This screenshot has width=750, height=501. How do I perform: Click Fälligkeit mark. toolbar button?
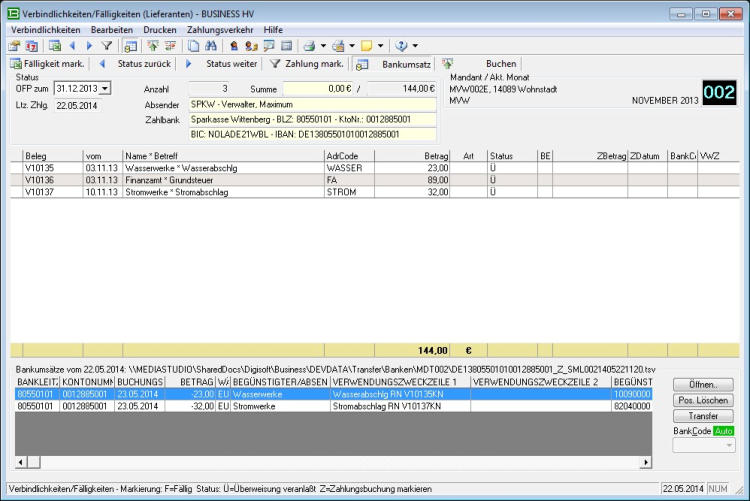[x=47, y=64]
